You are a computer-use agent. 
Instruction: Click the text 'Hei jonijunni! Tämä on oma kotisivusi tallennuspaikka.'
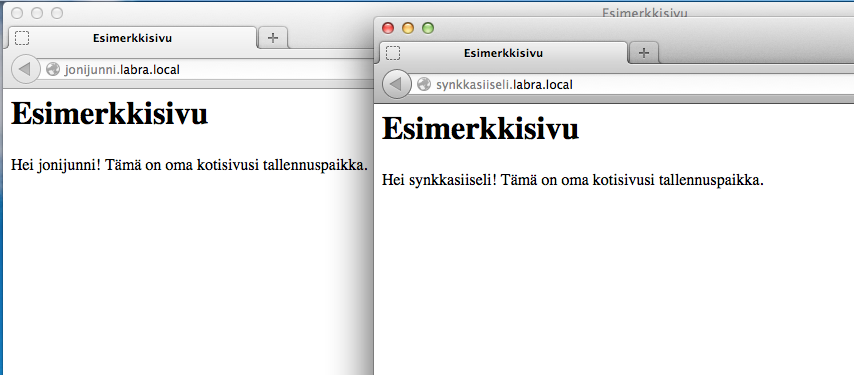(x=190, y=164)
